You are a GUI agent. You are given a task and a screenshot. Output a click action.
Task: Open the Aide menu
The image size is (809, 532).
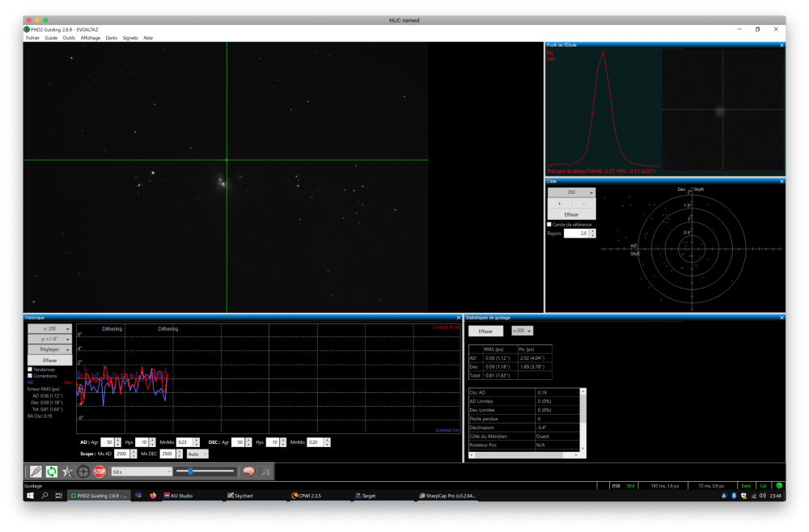click(x=148, y=38)
